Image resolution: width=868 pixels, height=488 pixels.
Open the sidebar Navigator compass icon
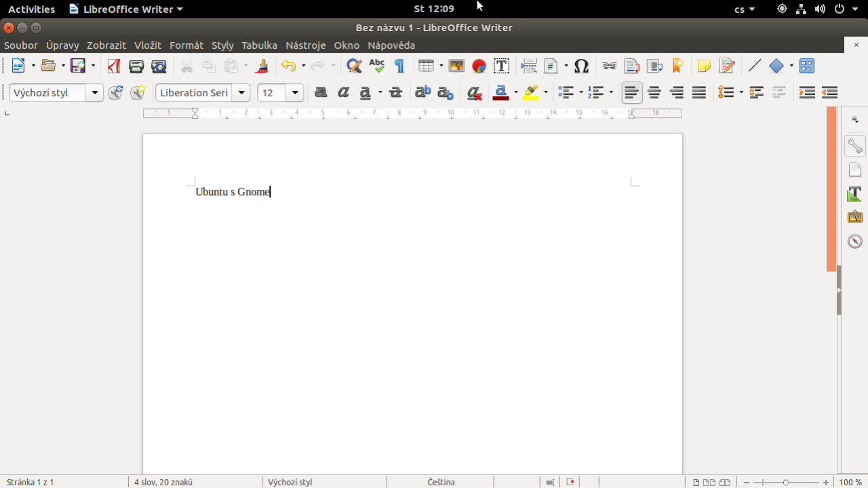pyautogui.click(x=855, y=241)
